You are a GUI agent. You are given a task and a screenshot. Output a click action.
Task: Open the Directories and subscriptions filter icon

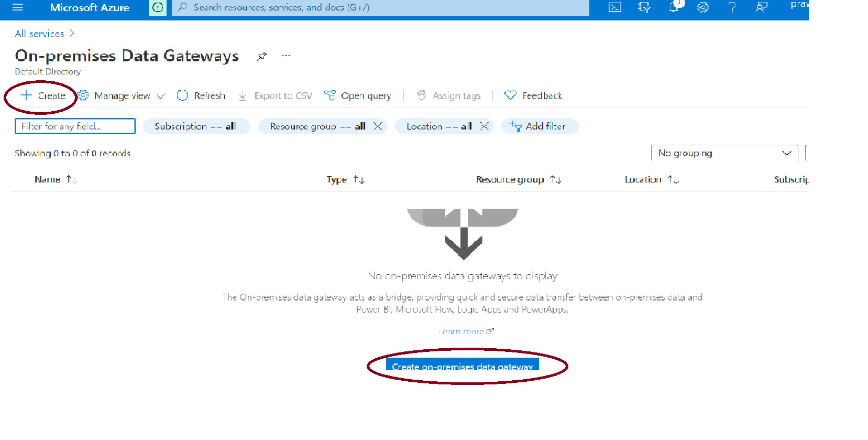644,7
